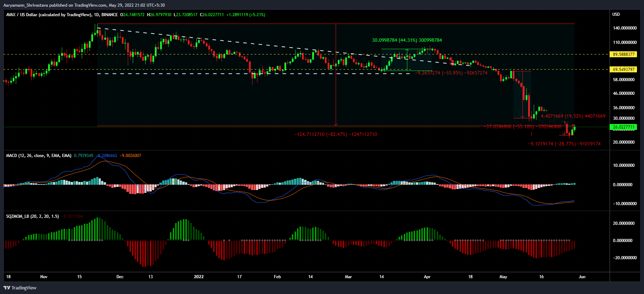The width and height of the screenshot is (644, 294).
Task: Select the -10.95% price range label
Action: [451, 73]
